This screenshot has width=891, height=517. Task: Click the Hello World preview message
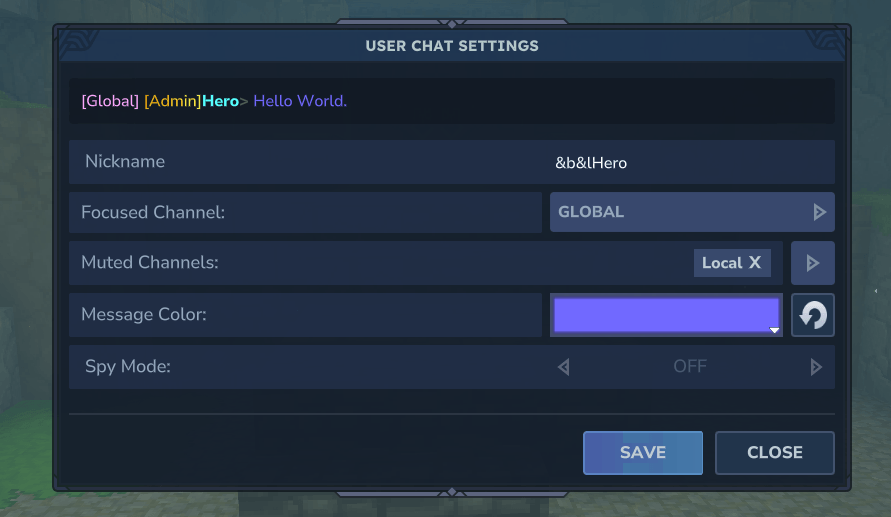[x=300, y=101]
